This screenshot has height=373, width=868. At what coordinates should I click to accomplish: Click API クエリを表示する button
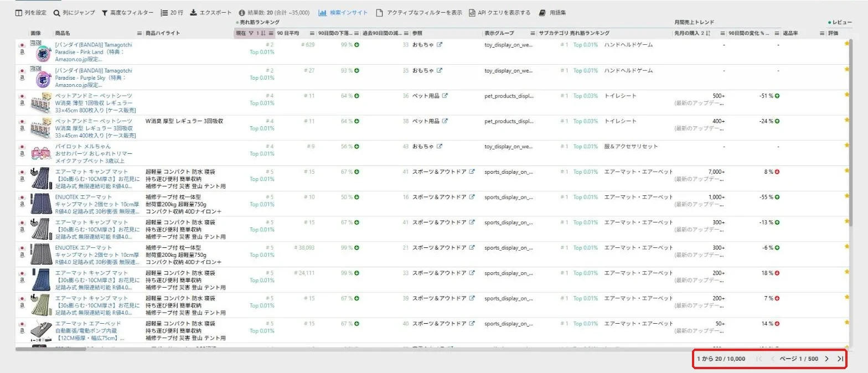point(499,12)
